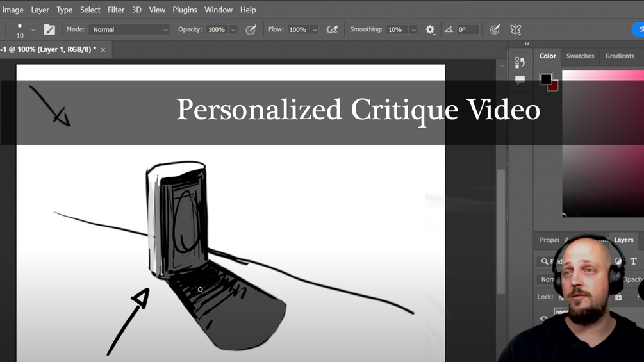The width and height of the screenshot is (644, 362).
Task: Click the black foreground color swatch
Action: (546, 79)
